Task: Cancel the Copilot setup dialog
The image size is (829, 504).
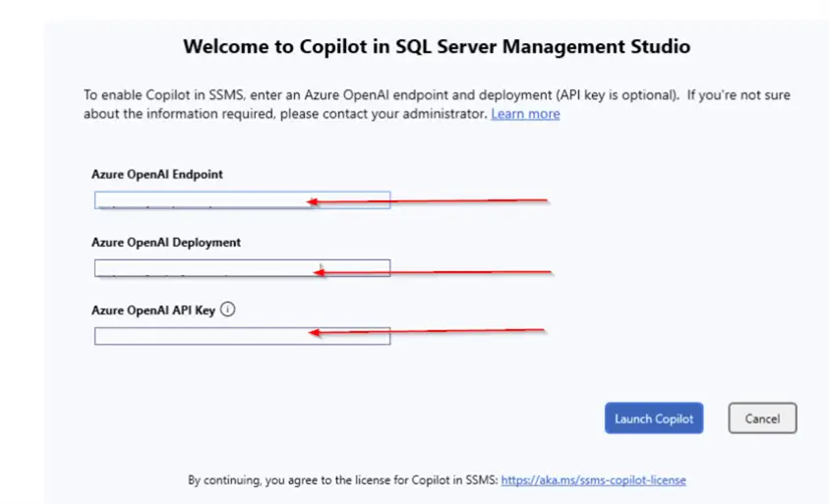Action: [x=762, y=419]
